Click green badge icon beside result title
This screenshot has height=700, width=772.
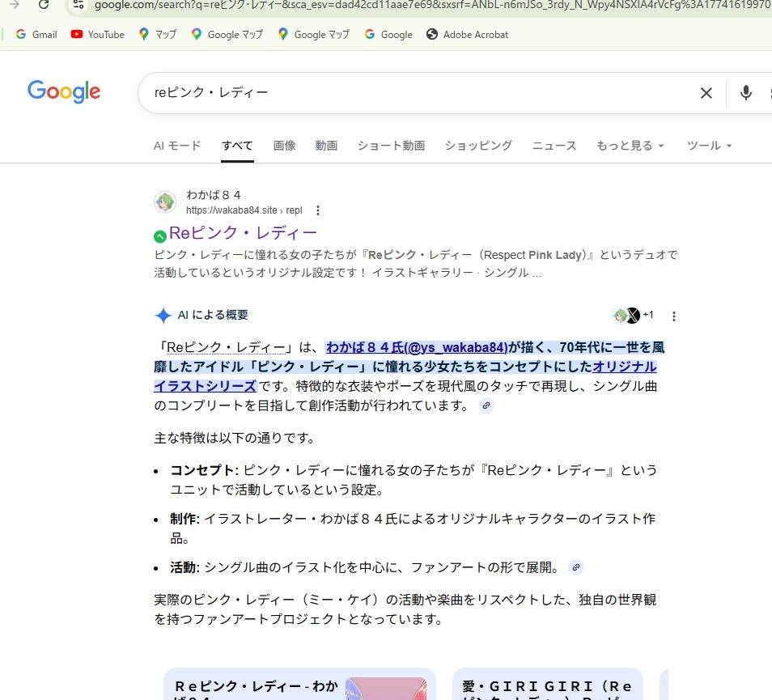160,237
